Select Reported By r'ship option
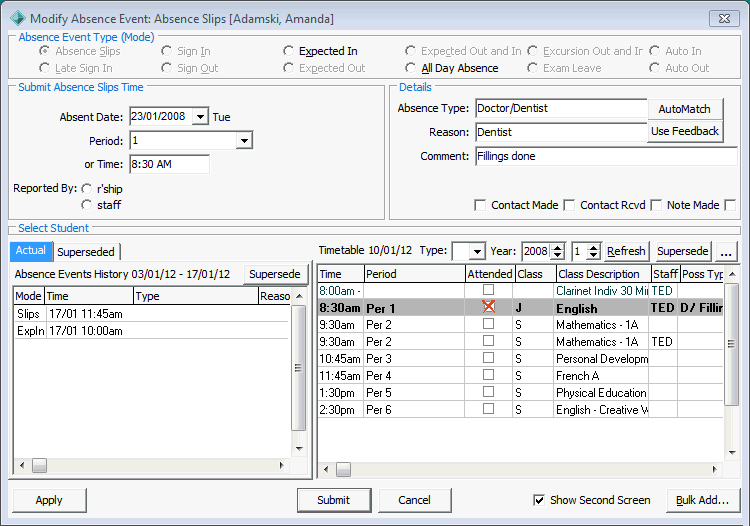 point(87,188)
